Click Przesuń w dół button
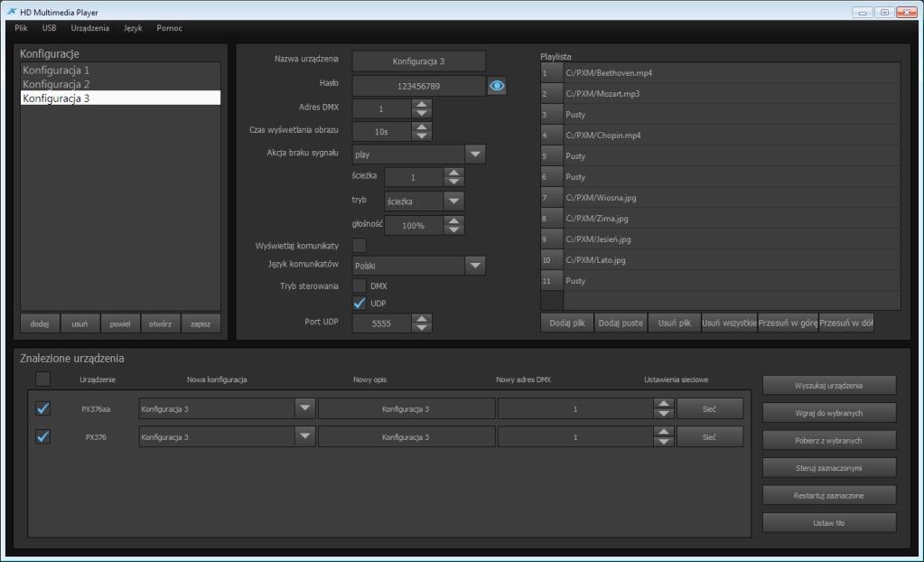 point(846,323)
